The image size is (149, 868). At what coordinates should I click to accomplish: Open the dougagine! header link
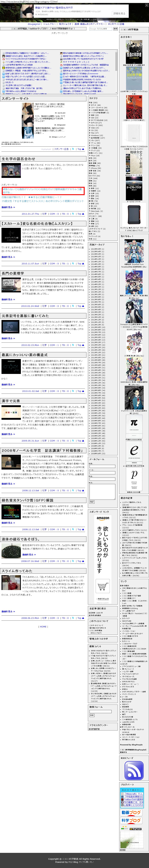tap(34, 24)
